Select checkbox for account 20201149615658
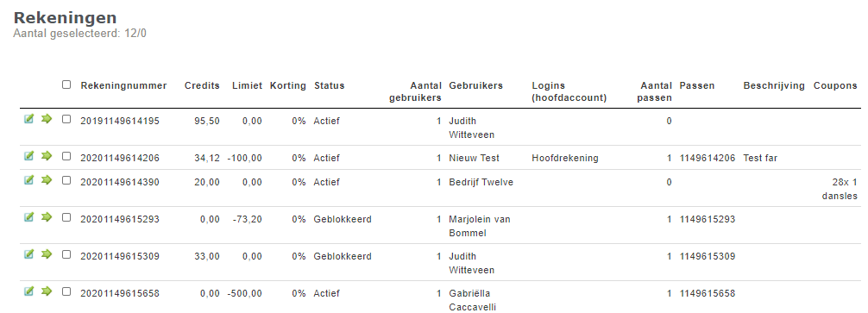 [66, 291]
